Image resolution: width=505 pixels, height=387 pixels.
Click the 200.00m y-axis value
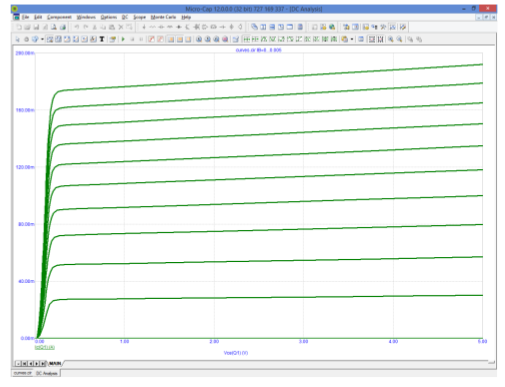25,53
